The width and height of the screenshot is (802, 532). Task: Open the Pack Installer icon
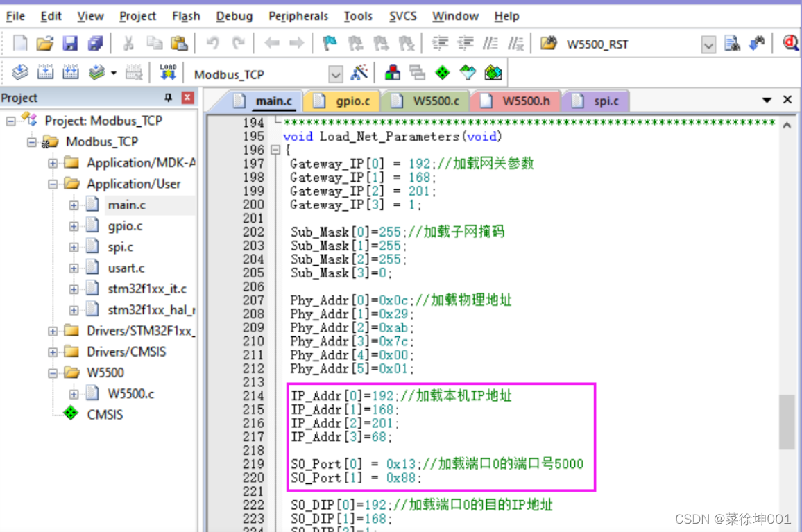[493, 73]
